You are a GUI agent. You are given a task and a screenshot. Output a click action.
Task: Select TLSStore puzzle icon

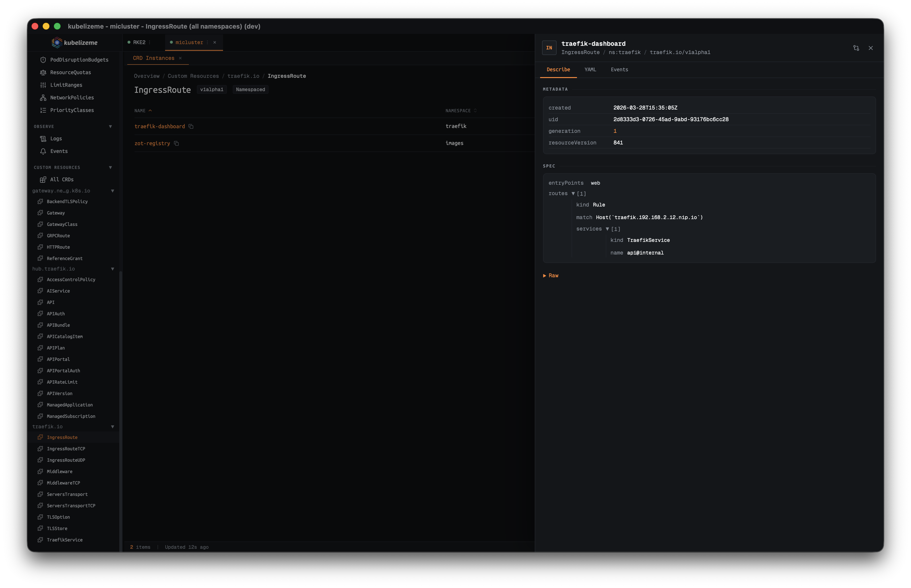pos(40,528)
